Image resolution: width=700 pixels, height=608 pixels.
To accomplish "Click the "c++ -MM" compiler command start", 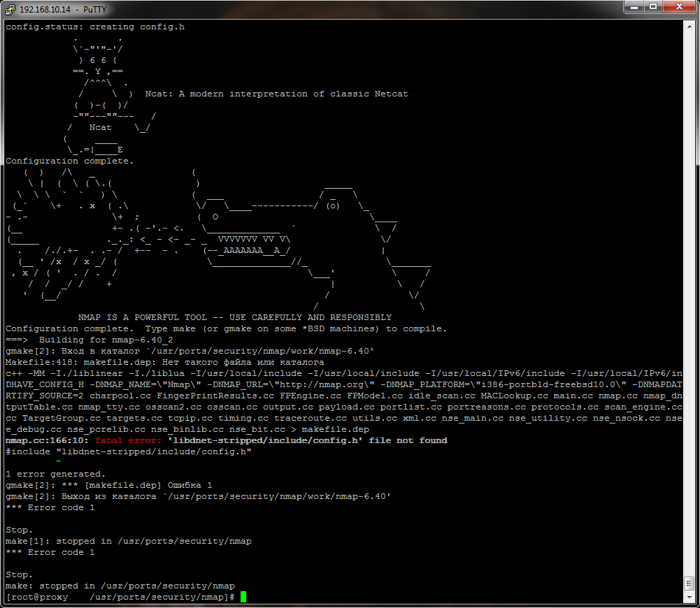I will 25,373.
